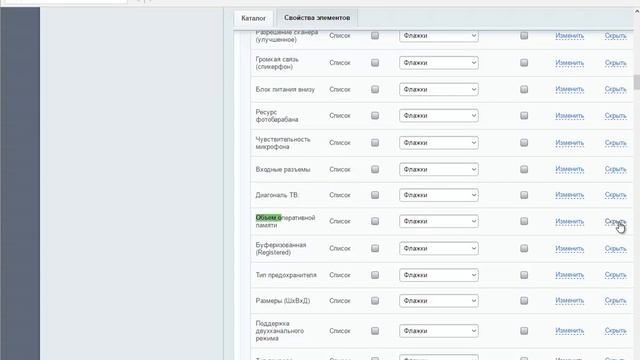The image size is (640, 360).
Task: Click the scrollbar up arrow
Action: click(x=637, y=12)
